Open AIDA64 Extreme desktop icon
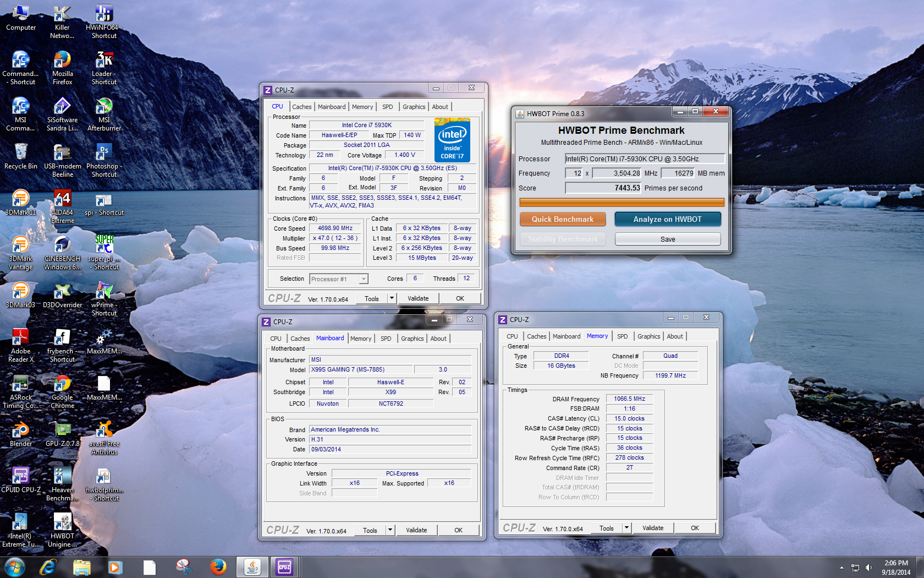 (62, 207)
